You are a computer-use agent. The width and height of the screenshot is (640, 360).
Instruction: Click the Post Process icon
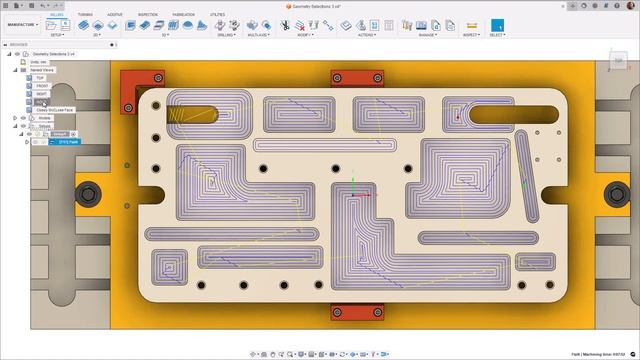361,25
